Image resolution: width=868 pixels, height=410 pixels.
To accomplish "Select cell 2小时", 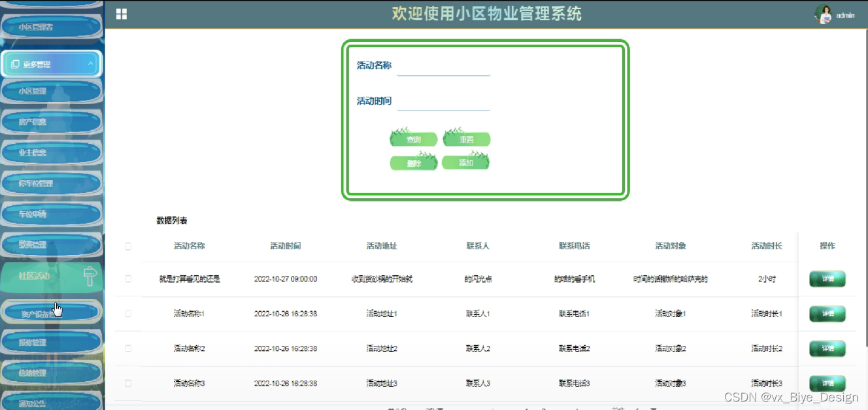I will pyautogui.click(x=767, y=279).
